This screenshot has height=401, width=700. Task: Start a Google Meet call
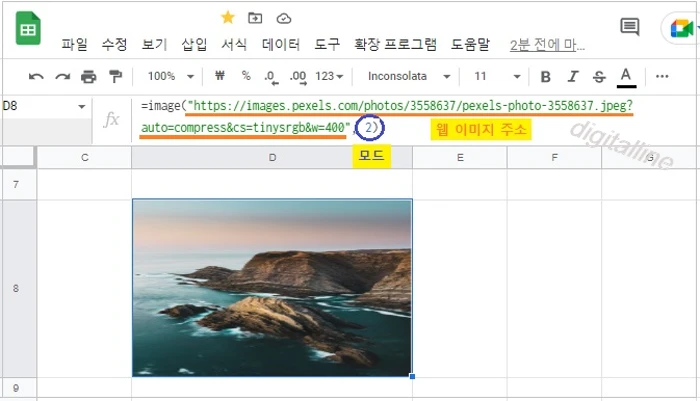click(681, 29)
